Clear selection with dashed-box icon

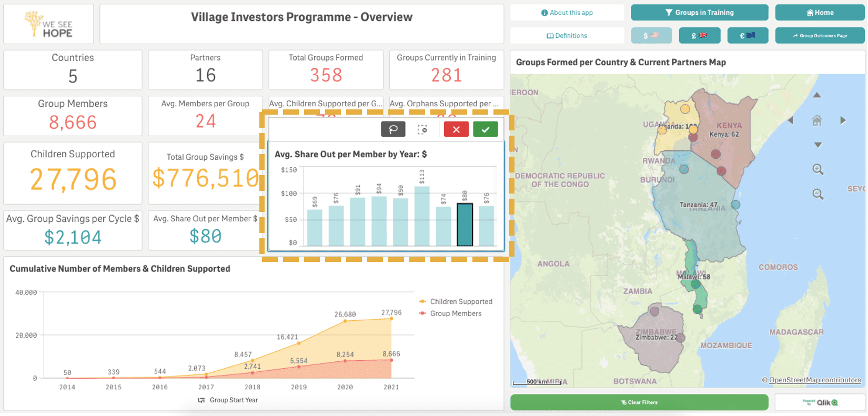click(422, 129)
